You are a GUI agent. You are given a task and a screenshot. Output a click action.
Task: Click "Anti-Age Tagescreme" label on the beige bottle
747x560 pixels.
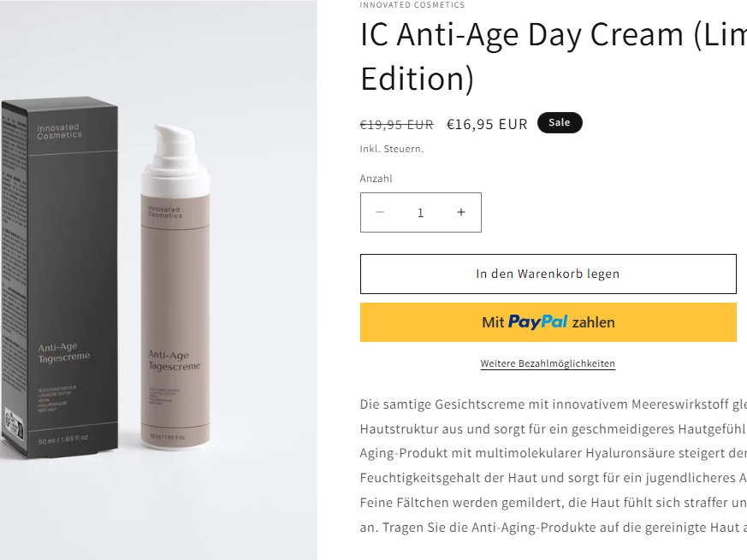click(175, 360)
